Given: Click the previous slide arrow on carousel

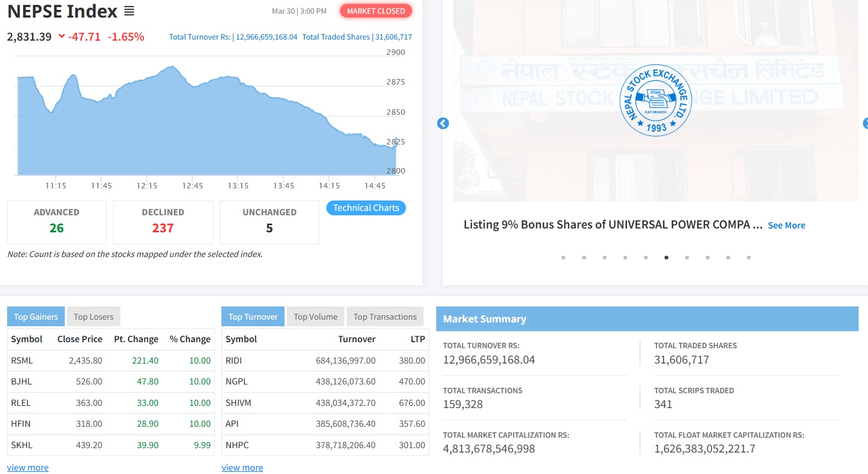Looking at the screenshot, I should pyautogui.click(x=443, y=124).
